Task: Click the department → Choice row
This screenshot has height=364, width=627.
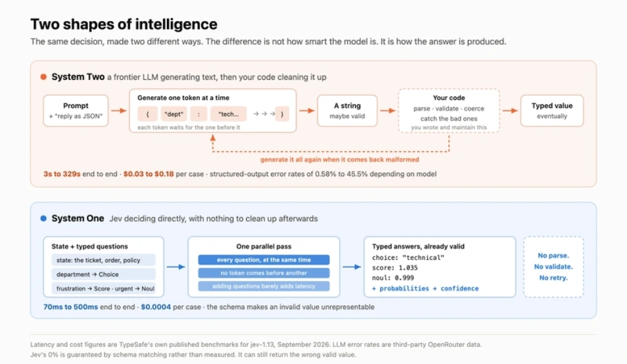Action: pyautogui.click(x=103, y=274)
